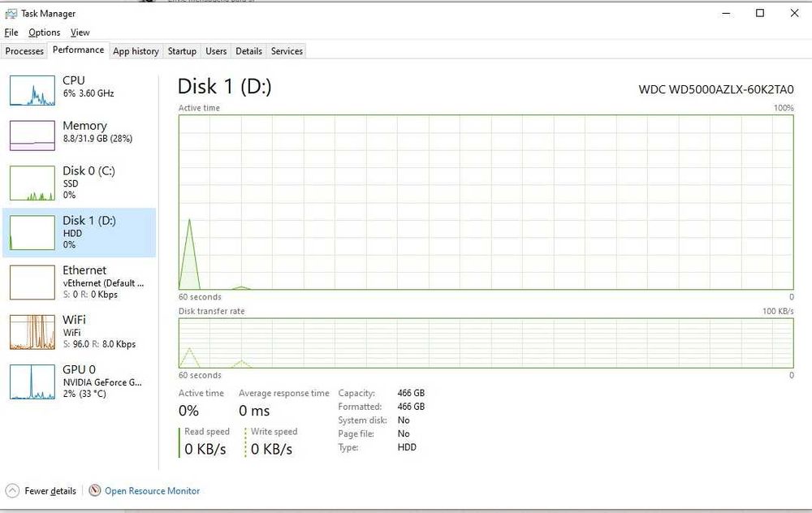Click the Open Resource Monitor link

point(153,491)
